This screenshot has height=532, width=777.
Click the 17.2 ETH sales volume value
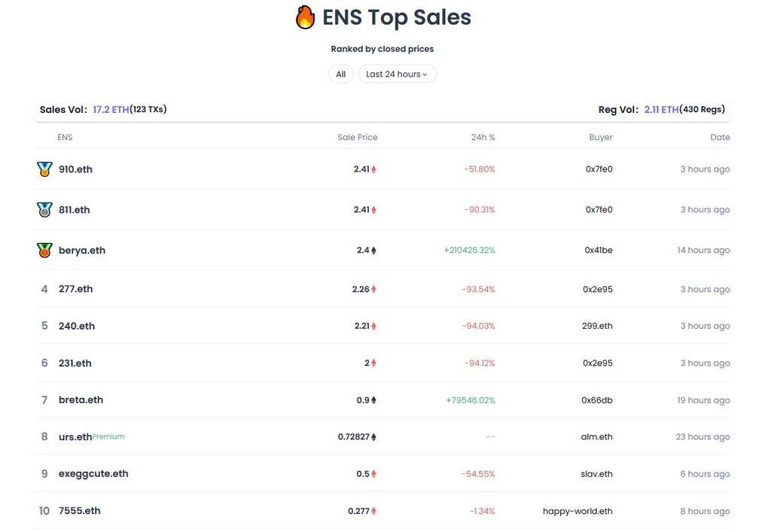(x=111, y=109)
